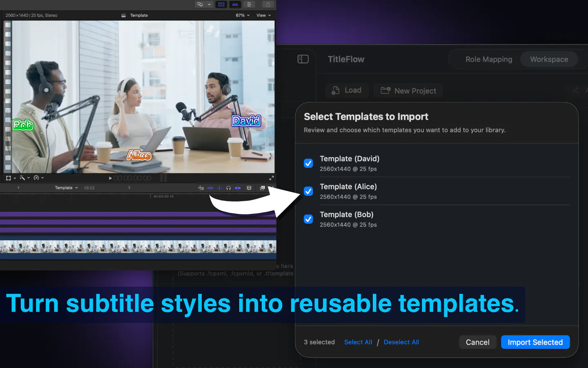Click the Select All link
The width and height of the screenshot is (588, 368).
coord(358,342)
